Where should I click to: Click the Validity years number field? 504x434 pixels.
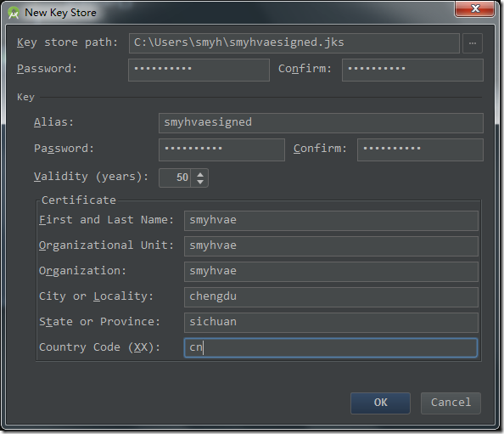[175, 178]
